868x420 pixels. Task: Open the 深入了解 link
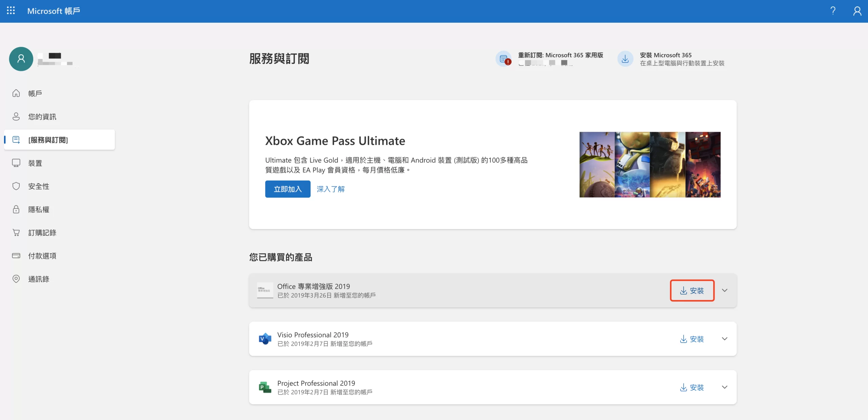(x=331, y=189)
